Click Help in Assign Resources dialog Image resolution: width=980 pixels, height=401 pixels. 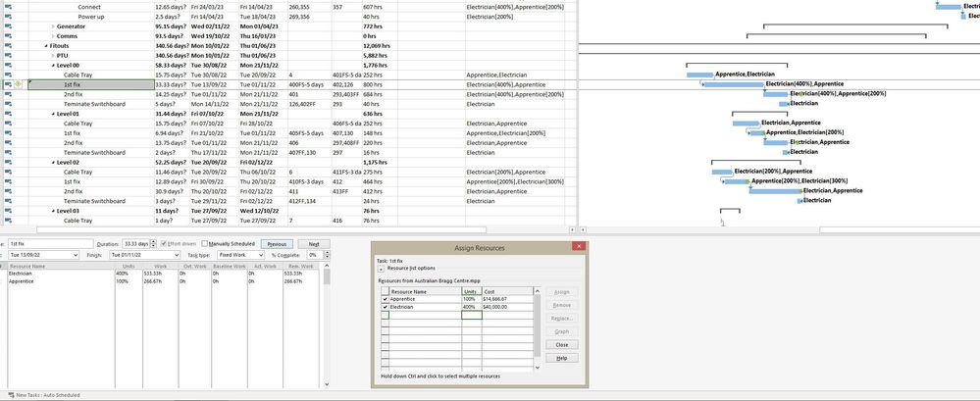click(562, 358)
